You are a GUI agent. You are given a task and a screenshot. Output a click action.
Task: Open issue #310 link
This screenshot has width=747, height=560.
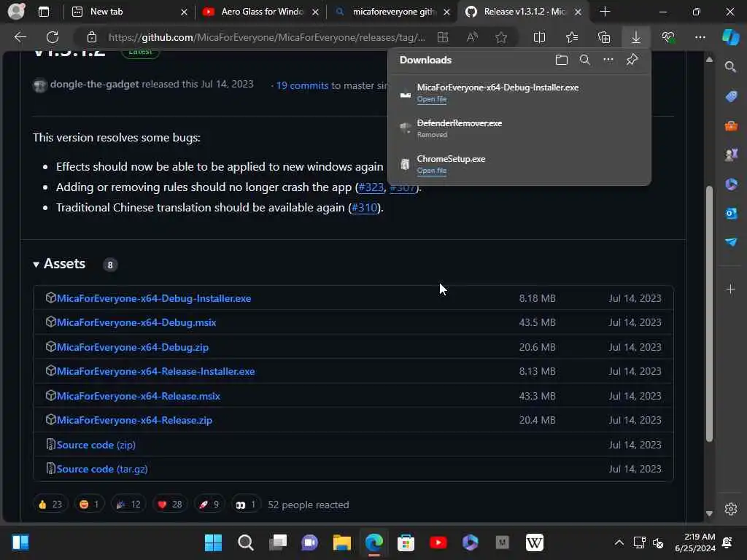[x=364, y=208]
